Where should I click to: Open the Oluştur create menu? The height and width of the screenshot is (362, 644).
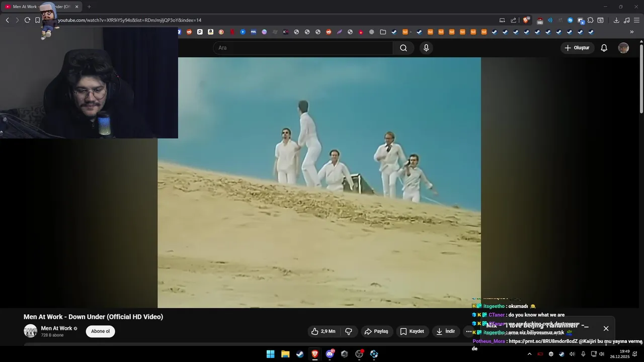(x=578, y=48)
